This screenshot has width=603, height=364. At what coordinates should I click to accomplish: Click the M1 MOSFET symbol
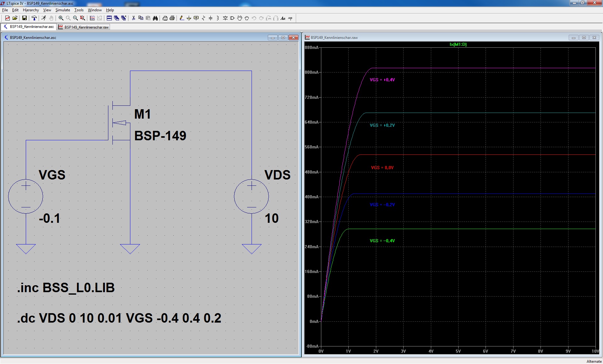(119, 123)
